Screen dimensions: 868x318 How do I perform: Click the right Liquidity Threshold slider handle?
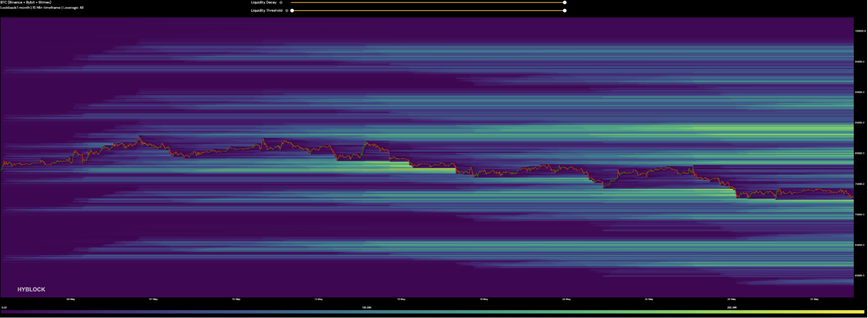[x=564, y=10]
